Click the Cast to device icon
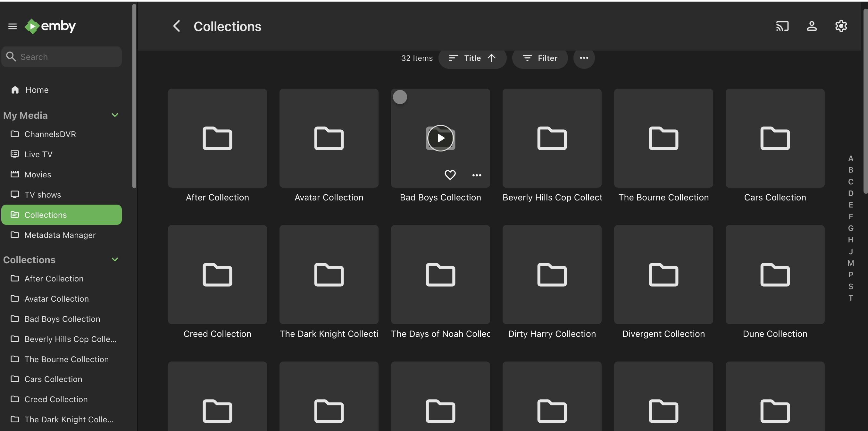 [782, 26]
